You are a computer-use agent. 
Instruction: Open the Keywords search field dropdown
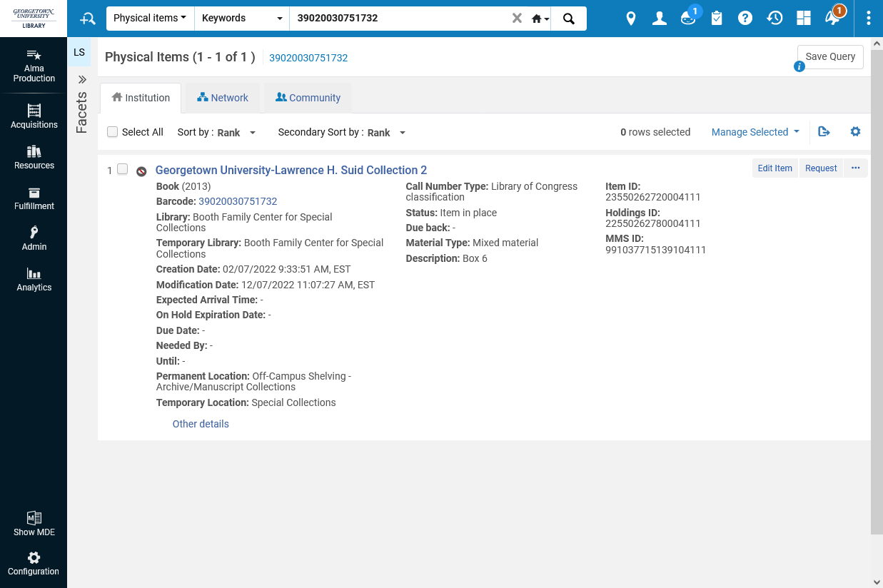242,19
